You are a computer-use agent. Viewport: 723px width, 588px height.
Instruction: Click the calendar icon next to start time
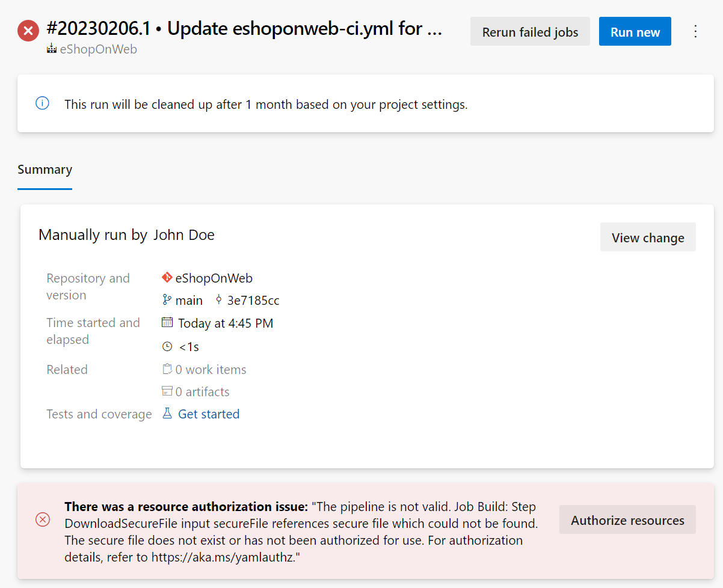pos(167,322)
